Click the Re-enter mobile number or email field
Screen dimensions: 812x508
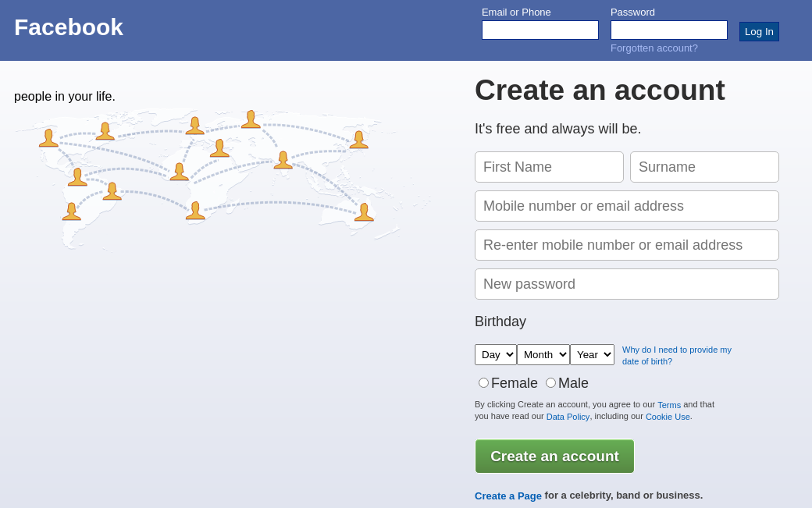(627, 245)
